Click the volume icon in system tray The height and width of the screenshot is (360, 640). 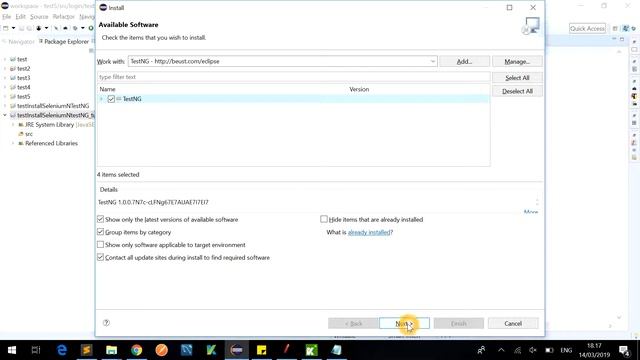(533, 350)
